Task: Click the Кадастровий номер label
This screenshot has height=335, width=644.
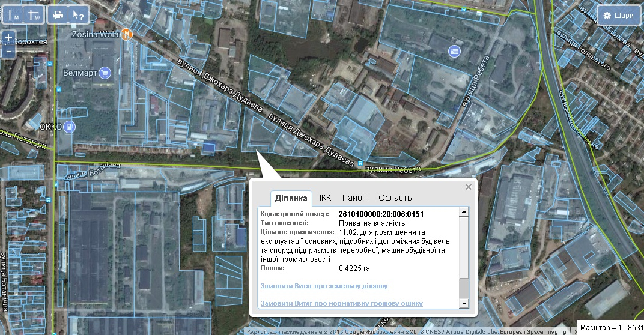Action: point(295,214)
